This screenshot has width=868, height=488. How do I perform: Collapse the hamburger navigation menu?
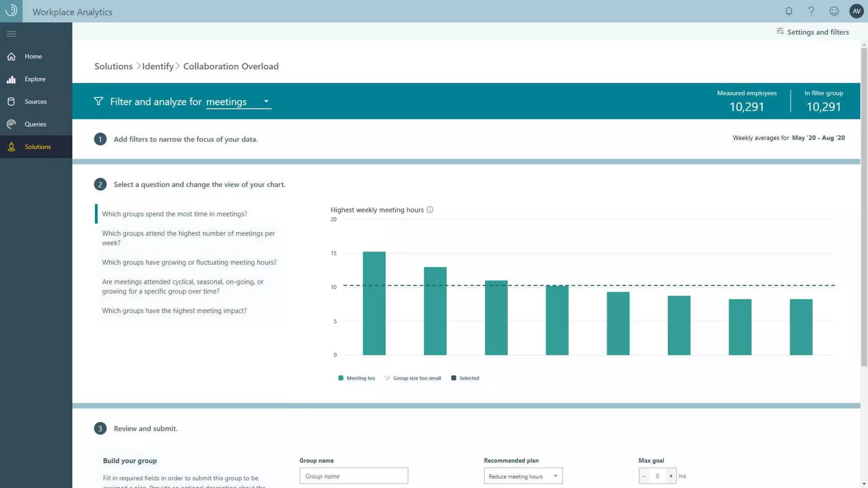pyautogui.click(x=11, y=34)
